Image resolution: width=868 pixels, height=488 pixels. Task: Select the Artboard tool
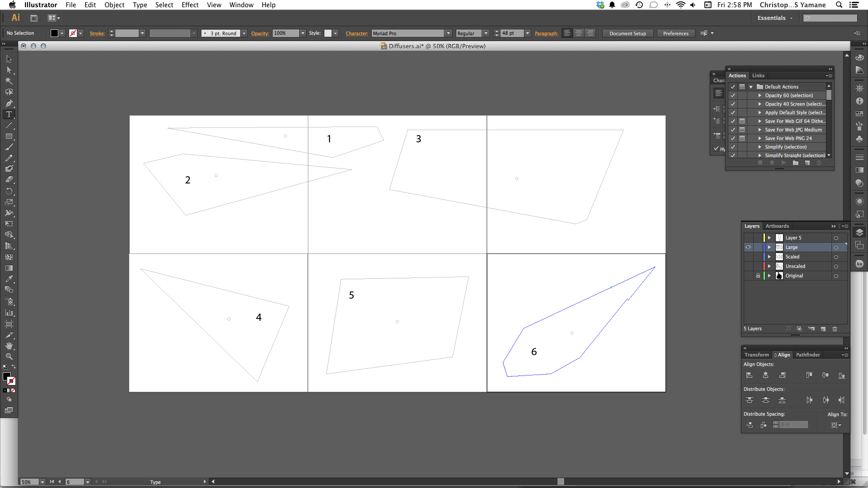(9, 324)
